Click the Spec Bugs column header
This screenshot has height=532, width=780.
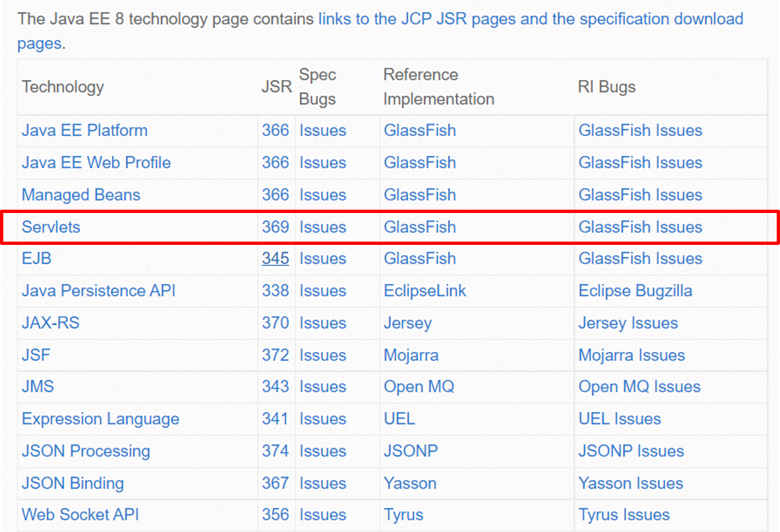[x=318, y=87]
